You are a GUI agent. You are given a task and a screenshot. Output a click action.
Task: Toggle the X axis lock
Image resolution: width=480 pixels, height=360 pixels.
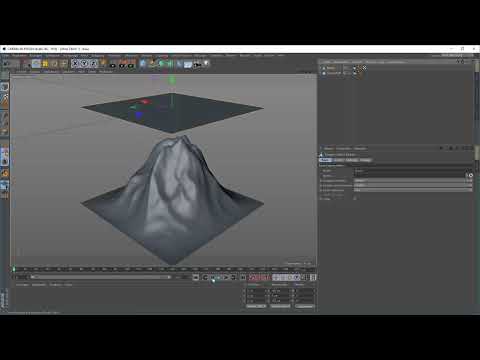[76, 64]
